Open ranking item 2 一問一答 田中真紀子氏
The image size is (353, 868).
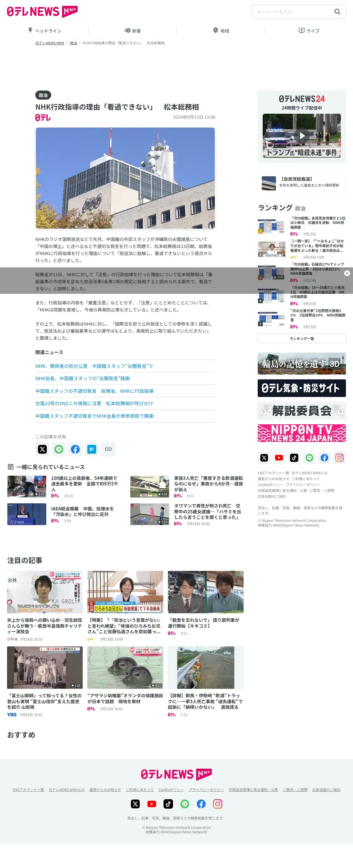[302, 249]
